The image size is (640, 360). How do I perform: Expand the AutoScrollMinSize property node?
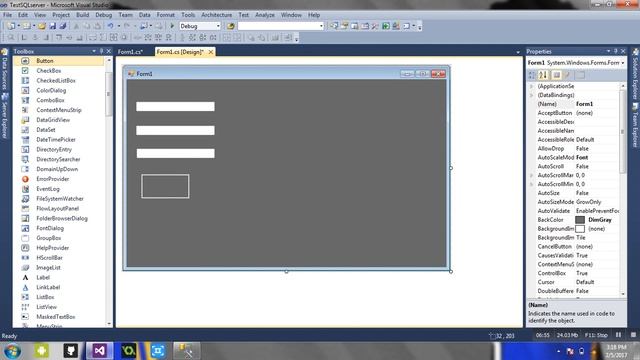coord(531,184)
